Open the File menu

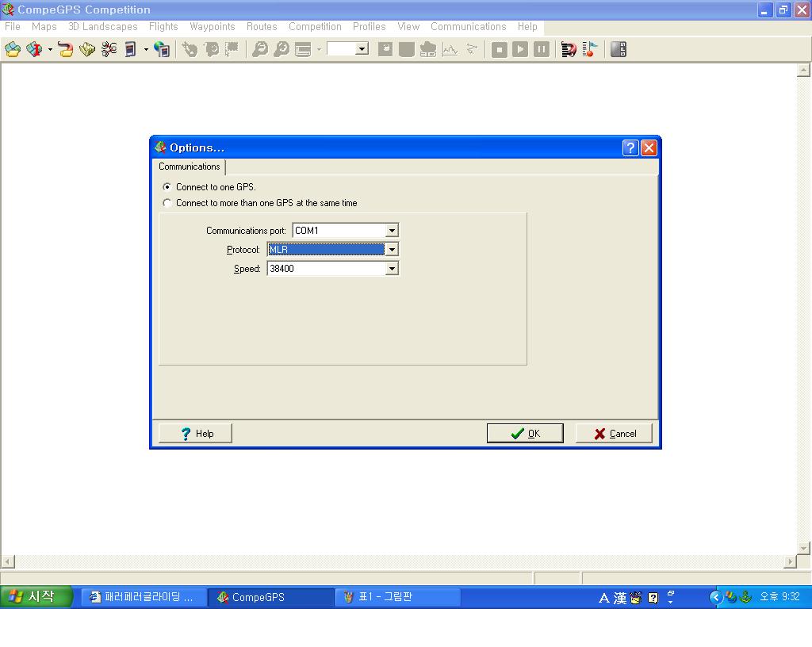tap(13, 26)
